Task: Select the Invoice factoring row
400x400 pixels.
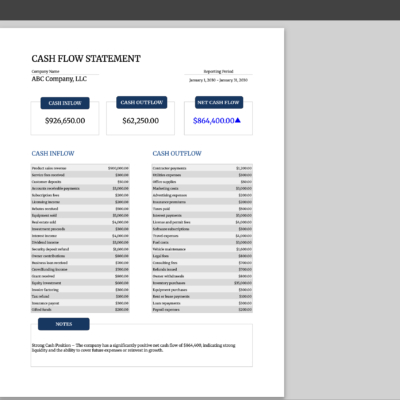Action: pyautogui.click(x=80, y=289)
